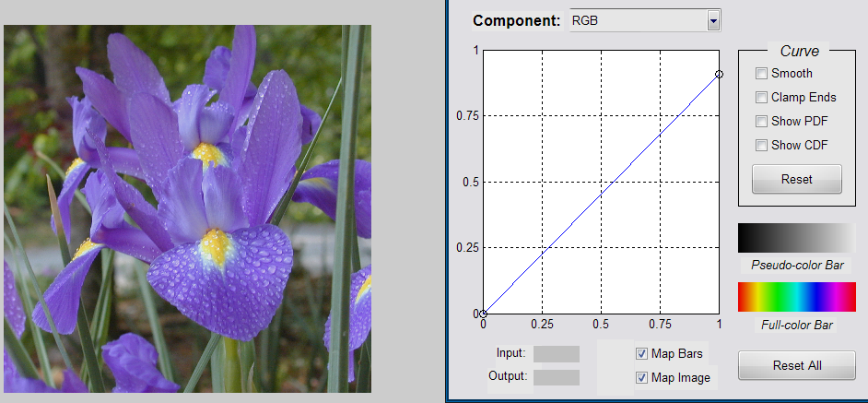Click the Full-color Bar rainbow gradient
The width and height of the screenshot is (868, 403).
(x=797, y=297)
